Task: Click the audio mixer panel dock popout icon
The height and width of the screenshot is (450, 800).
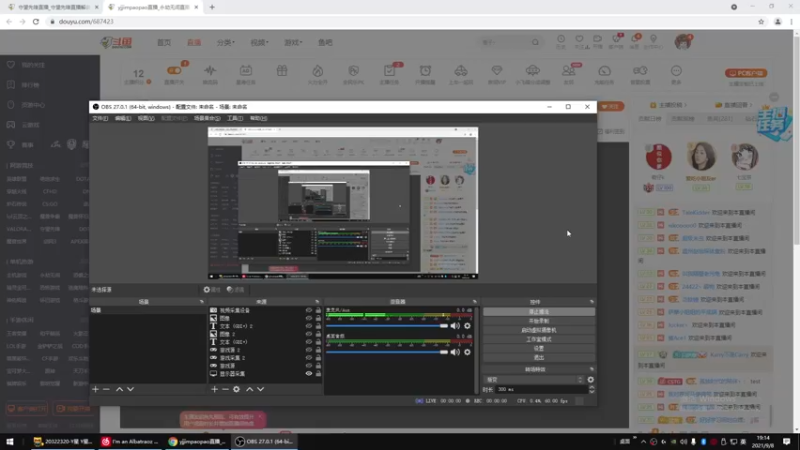Action: 474,302
